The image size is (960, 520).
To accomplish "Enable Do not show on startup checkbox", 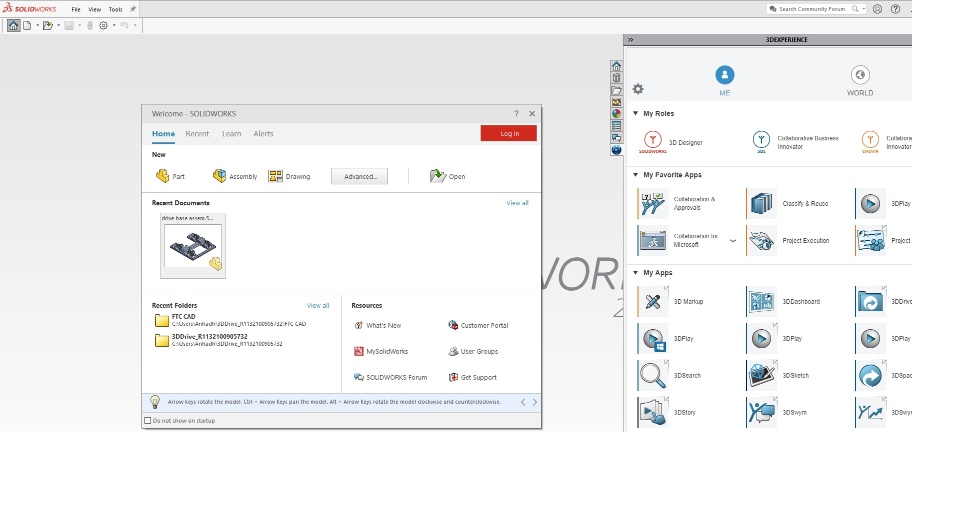I will [148, 421].
